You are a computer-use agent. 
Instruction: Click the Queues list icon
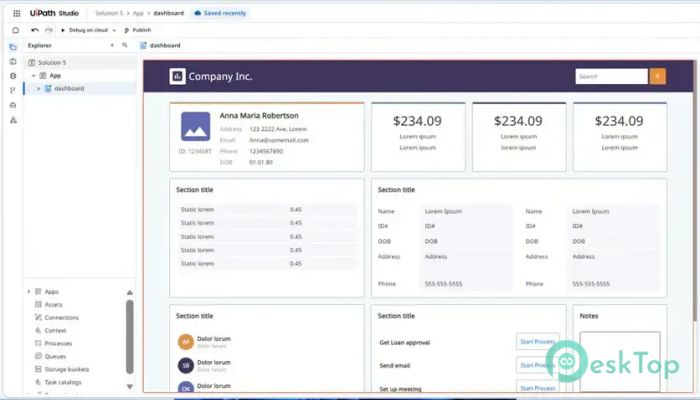pyautogui.click(x=38, y=356)
